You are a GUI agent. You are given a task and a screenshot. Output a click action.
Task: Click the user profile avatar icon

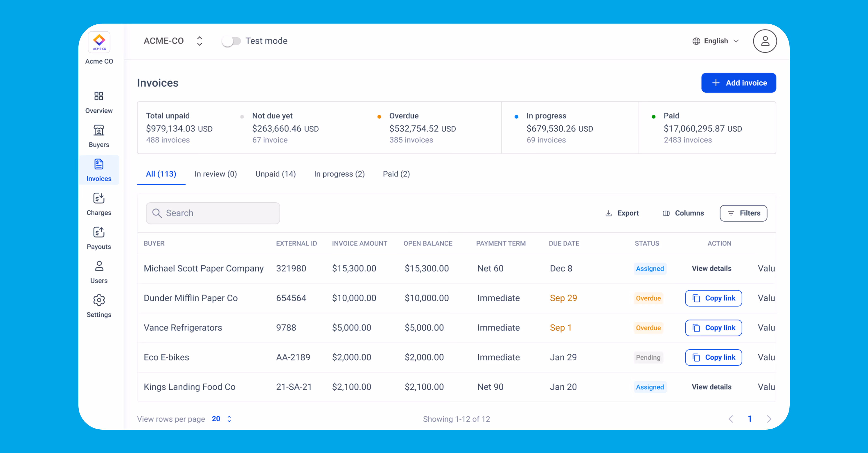[x=765, y=41]
